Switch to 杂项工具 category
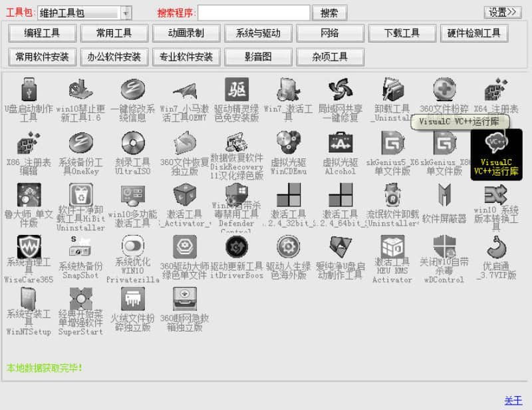The width and height of the screenshot is (532, 410). [330, 57]
